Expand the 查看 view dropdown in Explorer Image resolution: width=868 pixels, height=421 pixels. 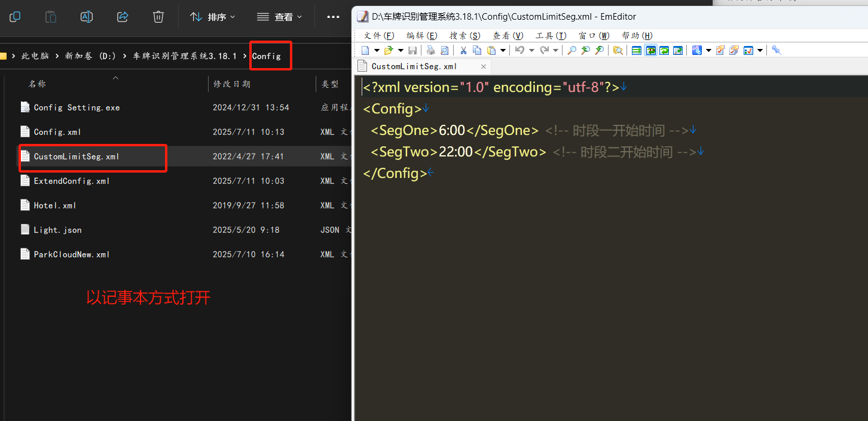pyautogui.click(x=280, y=17)
